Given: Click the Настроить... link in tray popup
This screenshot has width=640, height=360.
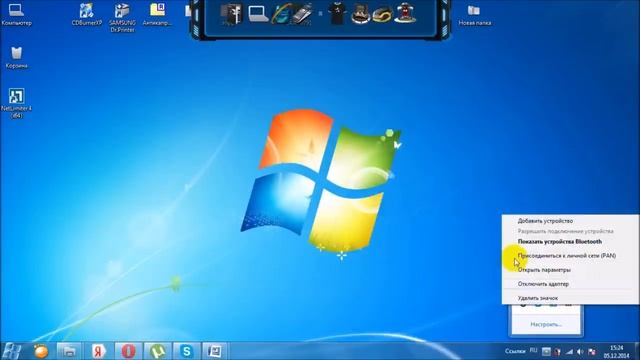Looking at the screenshot, I should (546, 324).
